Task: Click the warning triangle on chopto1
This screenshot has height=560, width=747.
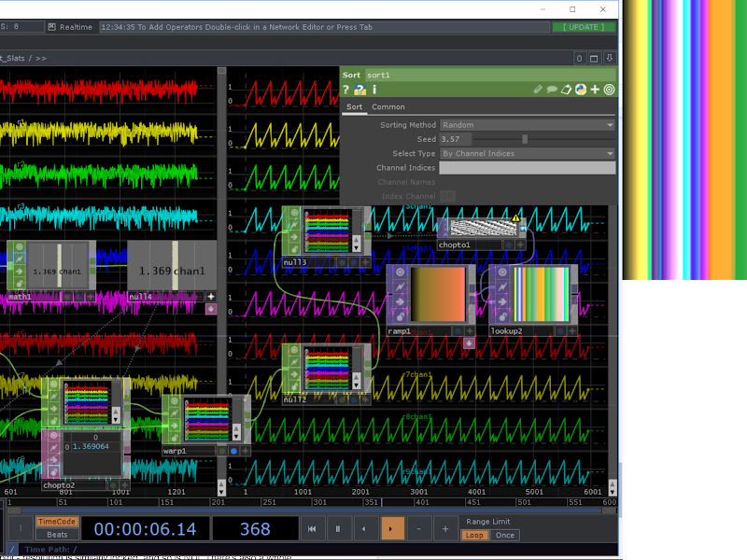Action: pyautogui.click(x=515, y=218)
